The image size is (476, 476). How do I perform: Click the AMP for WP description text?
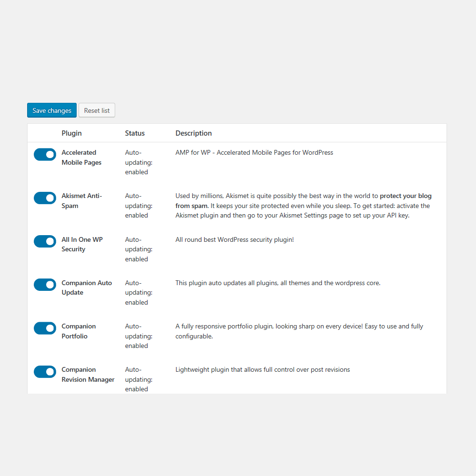[x=254, y=153]
